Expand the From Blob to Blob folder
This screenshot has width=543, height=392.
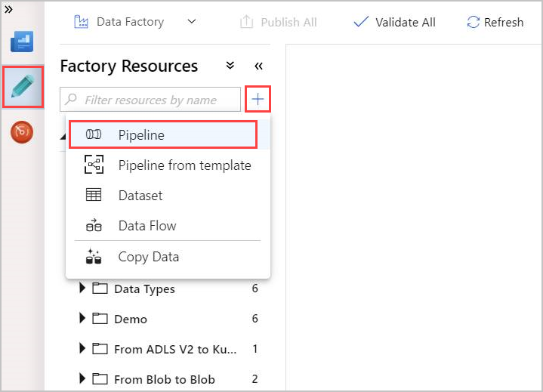pyautogui.click(x=82, y=378)
